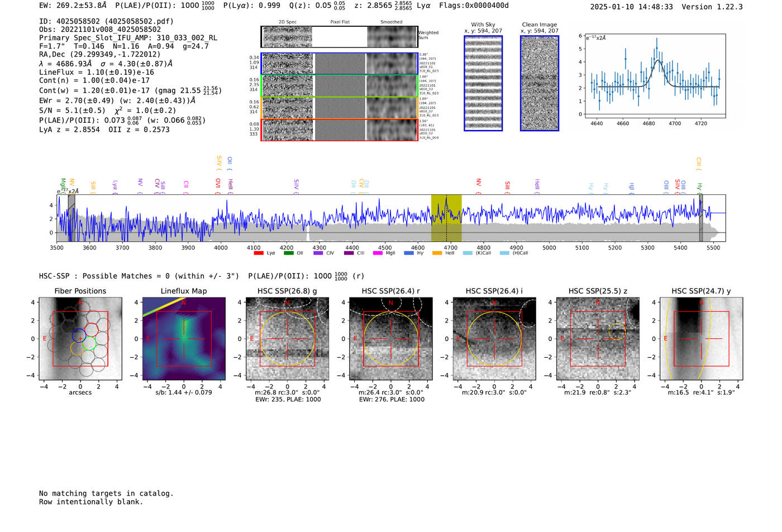The image size is (782, 532).
Task: Click the s/b: 1.44 +/- 0.079 caption
Action: pos(184,392)
